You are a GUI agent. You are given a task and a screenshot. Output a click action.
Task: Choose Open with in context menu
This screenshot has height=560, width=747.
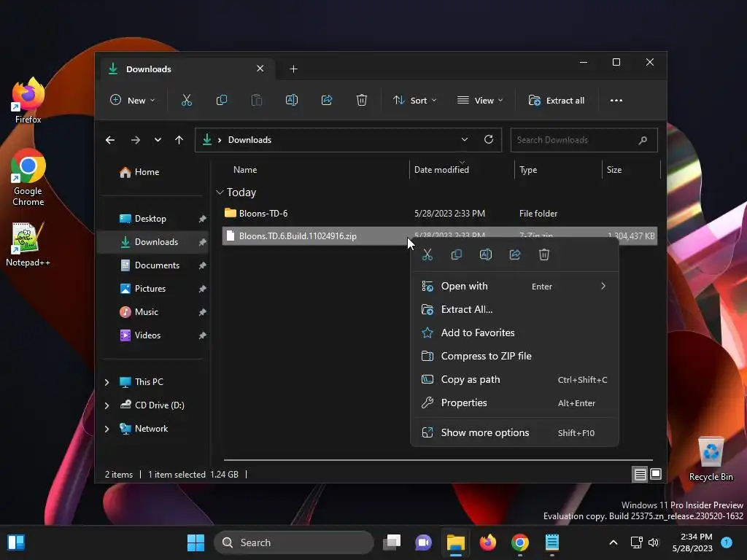point(514,286)
